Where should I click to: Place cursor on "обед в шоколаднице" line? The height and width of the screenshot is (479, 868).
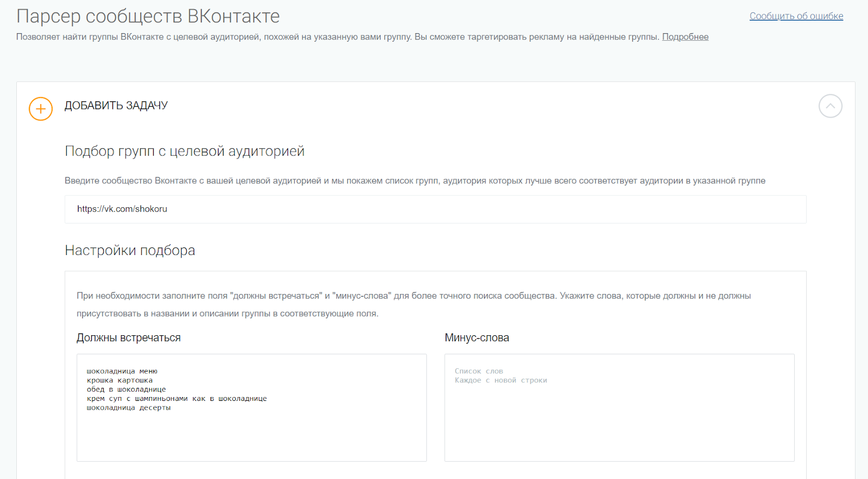click(x=126, y=389)
